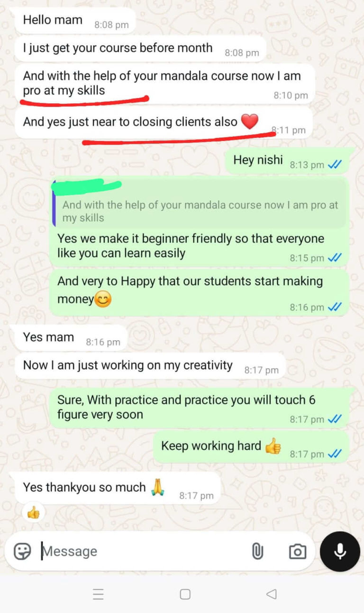Tap the "touch 6 figure very soon" message

(200, 407)
